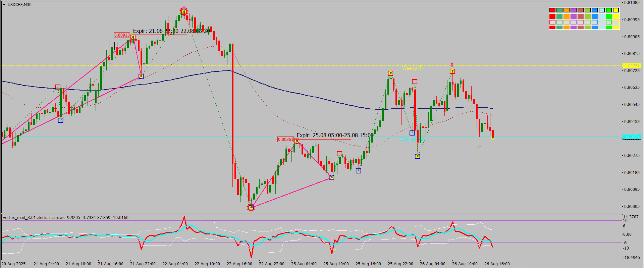Image resolution: width=644 pixels, height=269 pixels.
Task: Click the cyan-highlighted price tag on the price scale
Action: click(x=632, y=137)
